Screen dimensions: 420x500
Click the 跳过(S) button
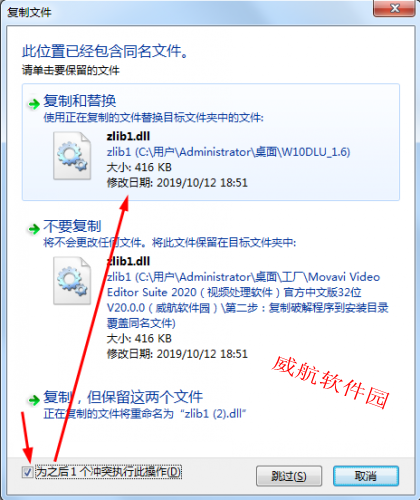click(x=289, y=476)
